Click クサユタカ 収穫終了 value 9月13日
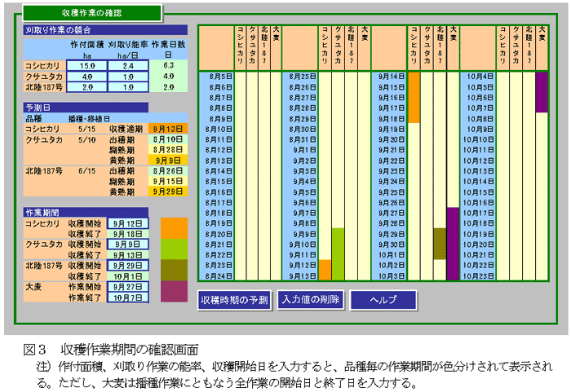This screenshot has height=392, width=571. point(127,255)
